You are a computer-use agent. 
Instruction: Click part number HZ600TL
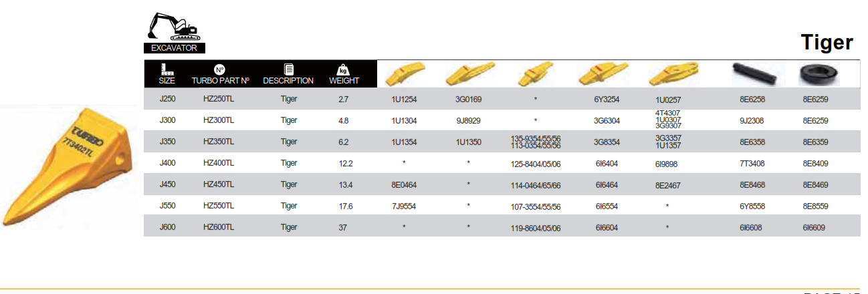pyautogui.click(x=219, y=227)
